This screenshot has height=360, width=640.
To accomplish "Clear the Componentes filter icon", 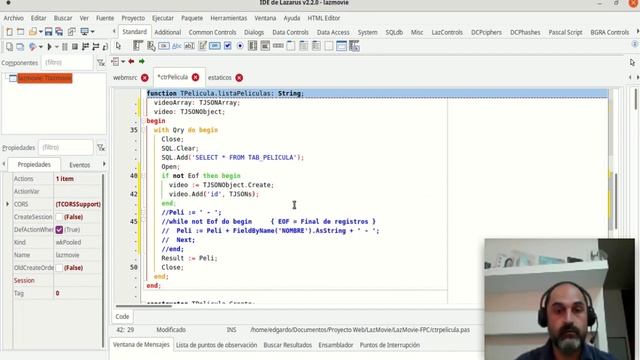I will 101,63.
